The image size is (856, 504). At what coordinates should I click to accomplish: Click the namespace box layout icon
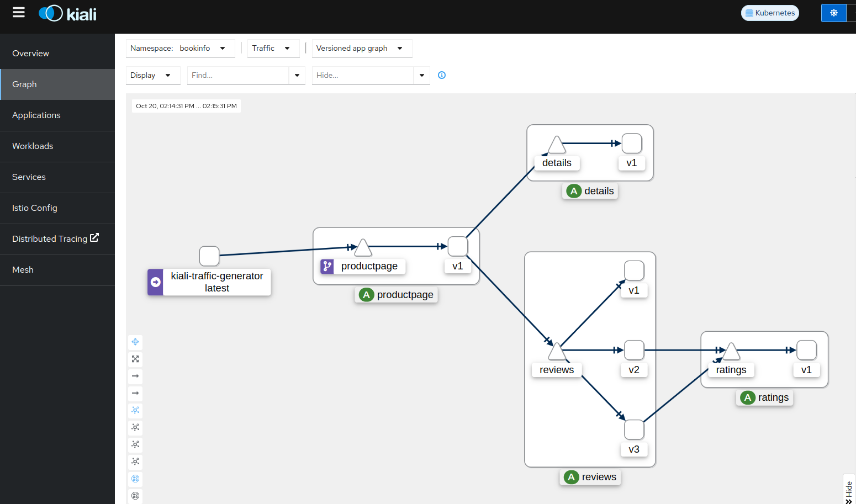[135, 479]
